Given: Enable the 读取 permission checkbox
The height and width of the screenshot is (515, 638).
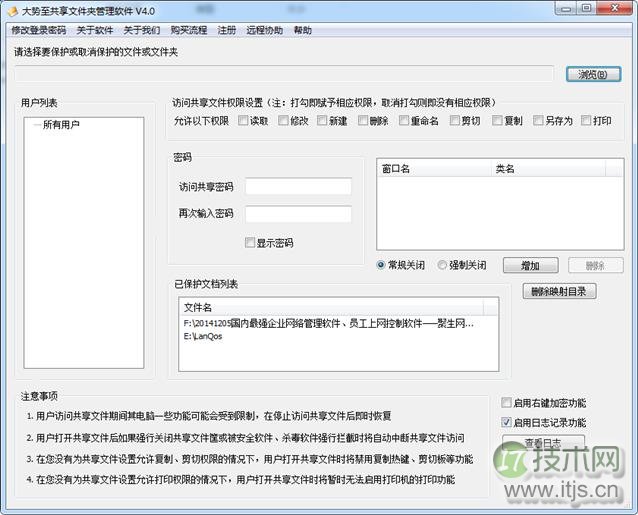Looking at the screenshot, I should pyautogui.click(x=243, y=120).
